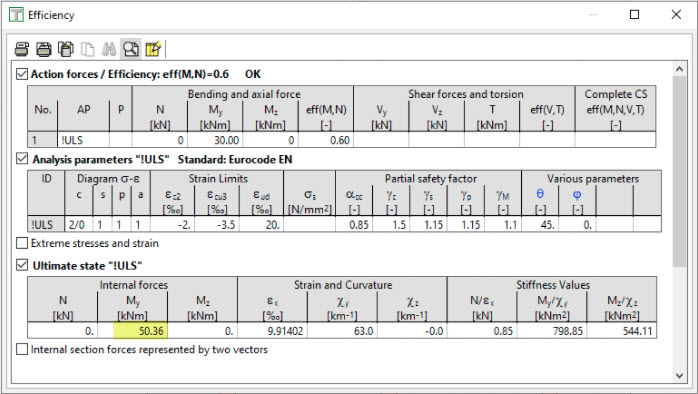This screenshot has height=394, width=698.
Task: Click the greyed-out binoculars find icon
Action: (109, 49)
